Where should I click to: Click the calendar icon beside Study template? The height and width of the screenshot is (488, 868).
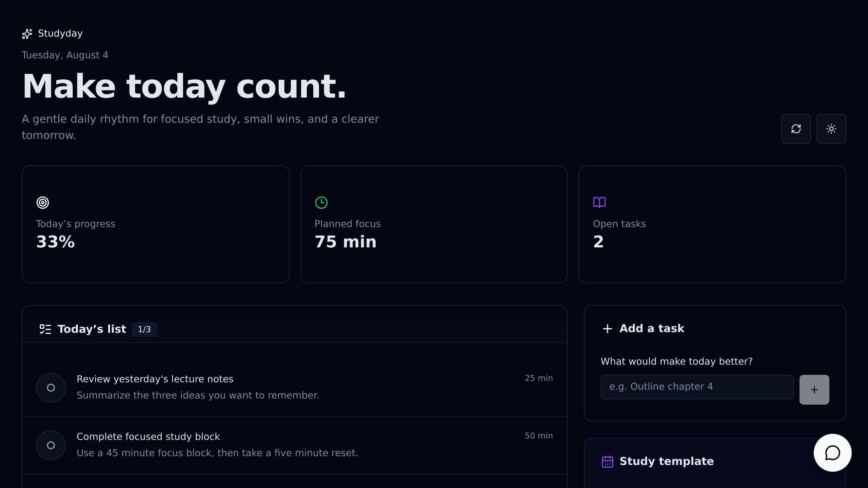pyautogui.click(x=608, y=462)
